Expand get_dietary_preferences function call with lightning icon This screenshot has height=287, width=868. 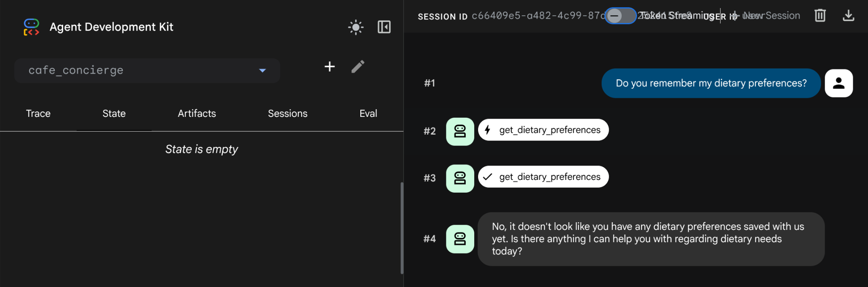tap(543, 130)
